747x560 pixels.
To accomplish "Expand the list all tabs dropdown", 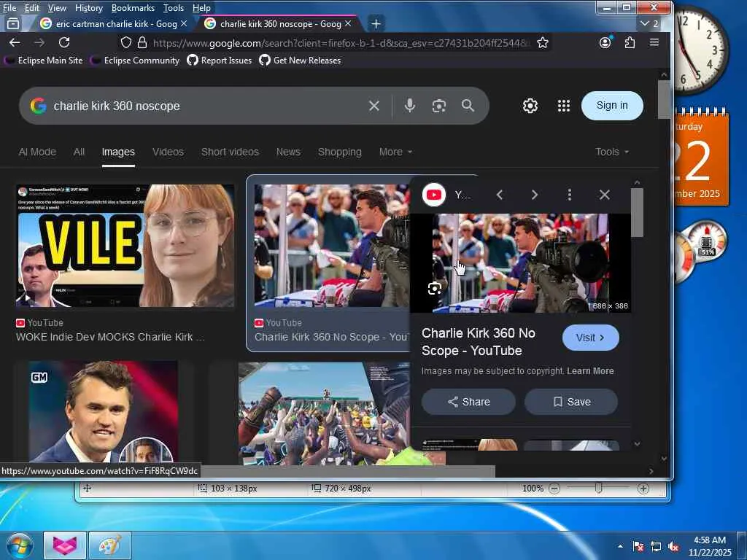I will (649, 23).
